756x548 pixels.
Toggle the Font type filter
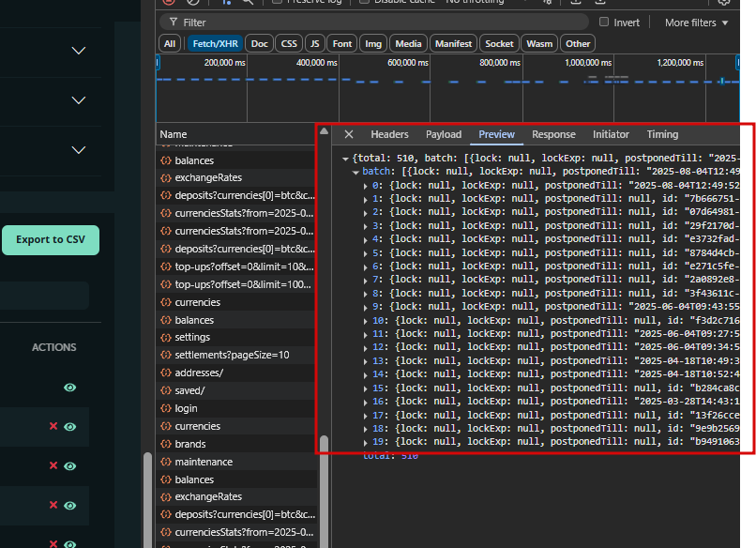click(341, 44)
